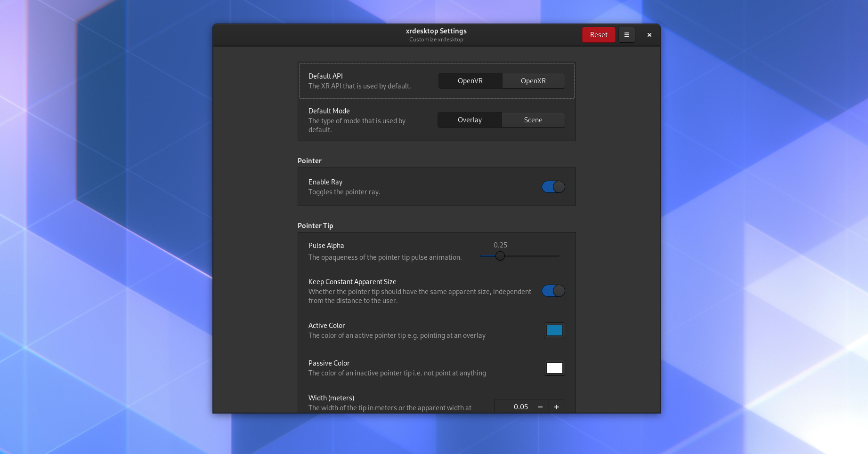The image size is (868, 454).
Task: Click the red Reset button
Action: click(599, 35)
